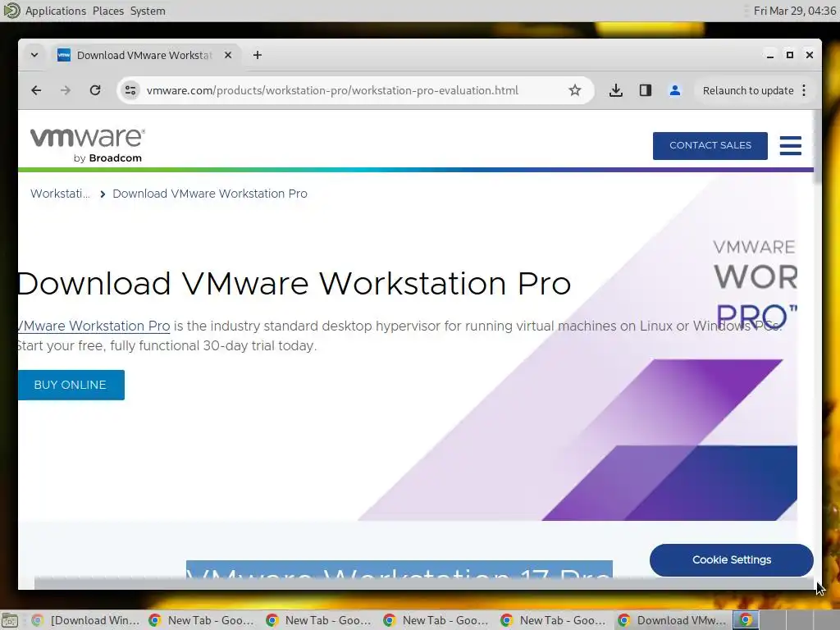Toggle the Chrome side panel icon
This screenshot has height=630, width=840.
646,90
